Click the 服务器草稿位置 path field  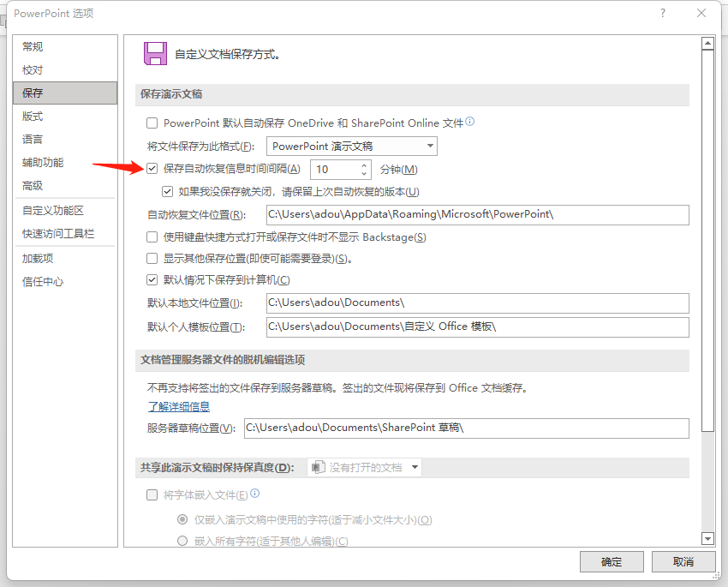[x=467, y=428]
